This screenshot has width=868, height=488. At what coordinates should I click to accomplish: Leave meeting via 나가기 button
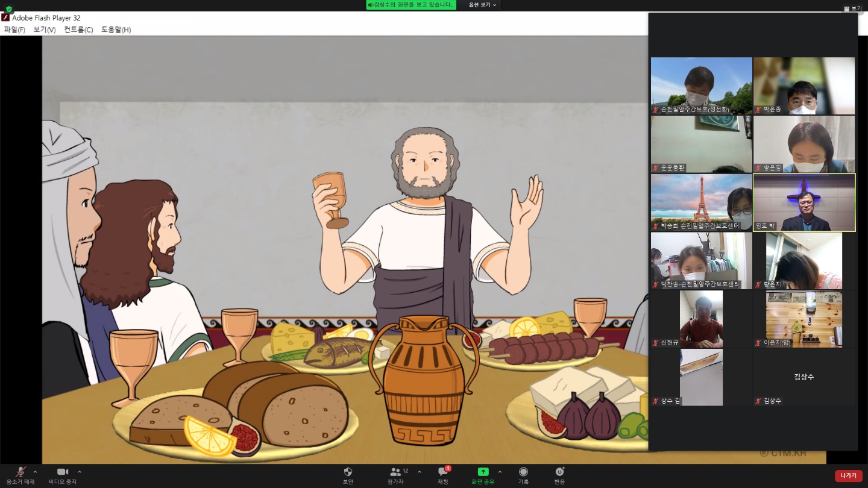(848, 476)
